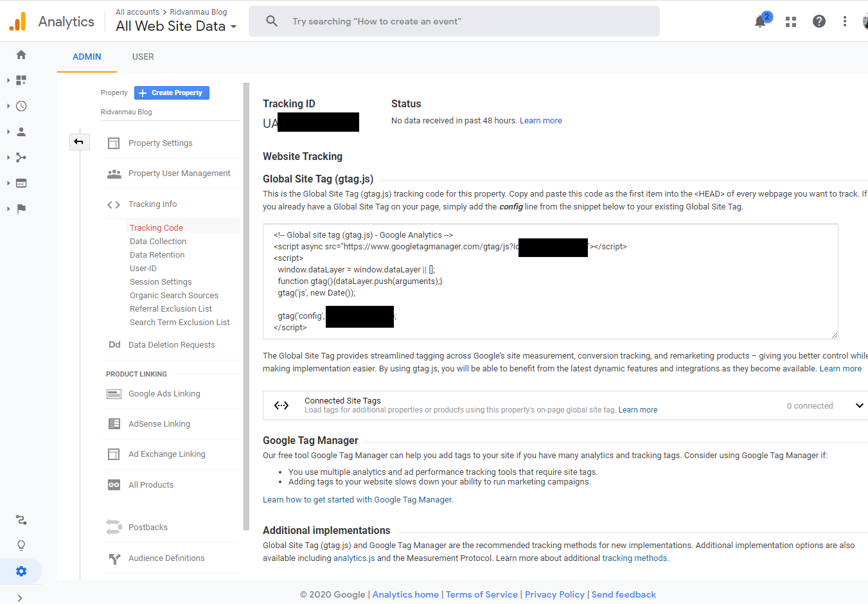Viewport: 868px width, 604px height.
Task: Open the Customization dashboards icon
Action: tap(21, 80)
